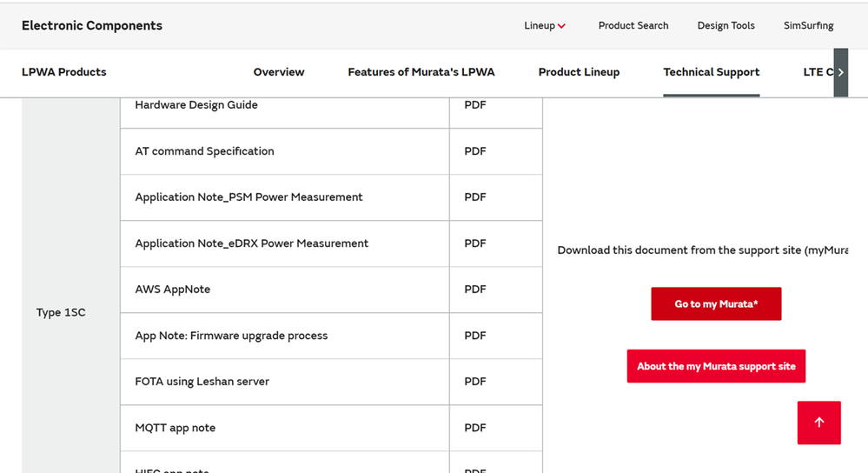This screenshot has height=473, width=868.
Task: Click the FOTA using Leshan server text
Action: click(x=202, y=382)
